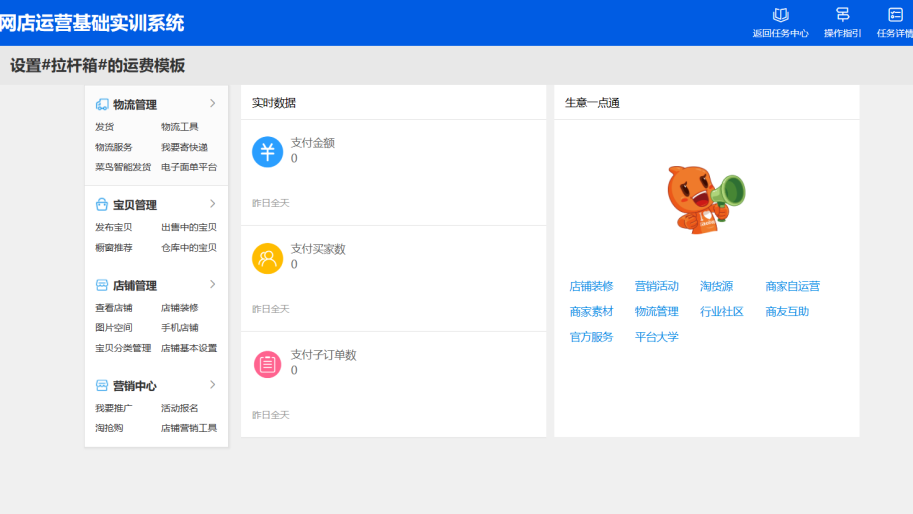913x514 pixels.
Task: Visit the 行业社区 link
Action: coord(721,311)
